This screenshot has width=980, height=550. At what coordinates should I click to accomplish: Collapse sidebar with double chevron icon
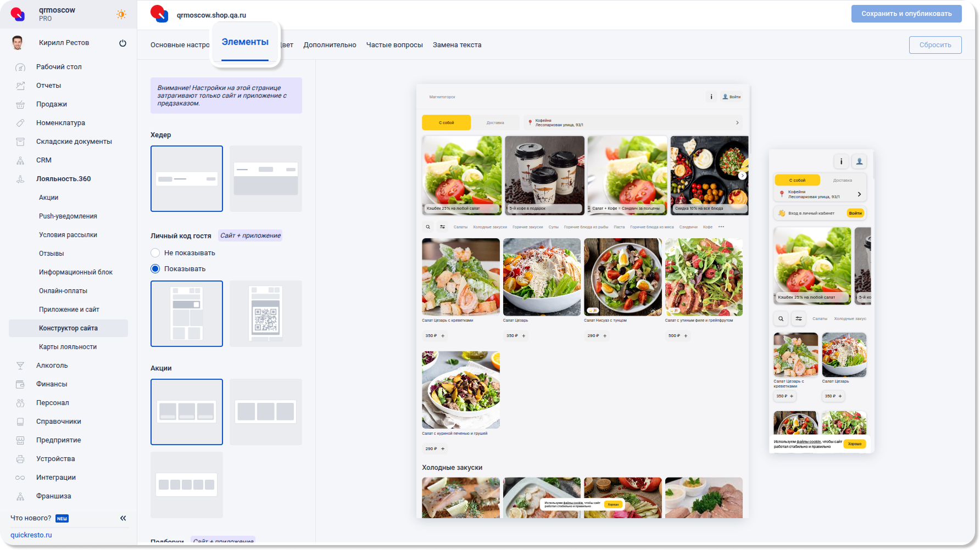123,518
